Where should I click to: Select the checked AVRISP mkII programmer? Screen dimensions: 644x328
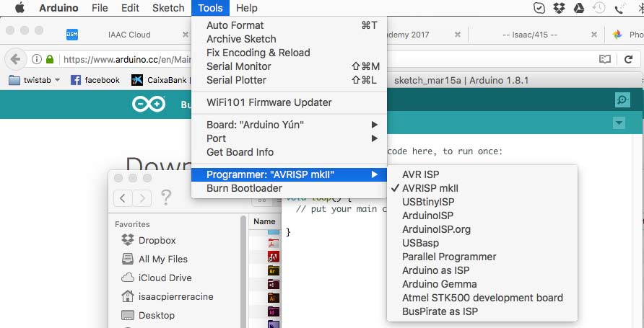pos(482,188)
